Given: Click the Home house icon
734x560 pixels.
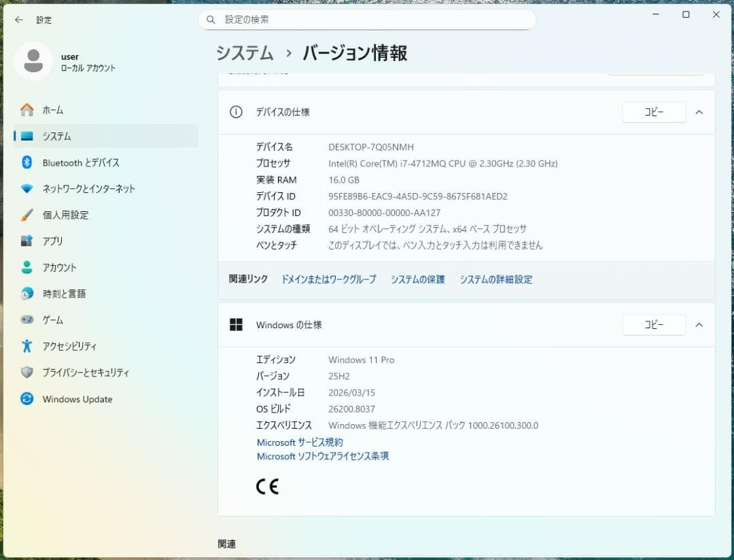Looking at the screenshot, I should coord(27,110).
